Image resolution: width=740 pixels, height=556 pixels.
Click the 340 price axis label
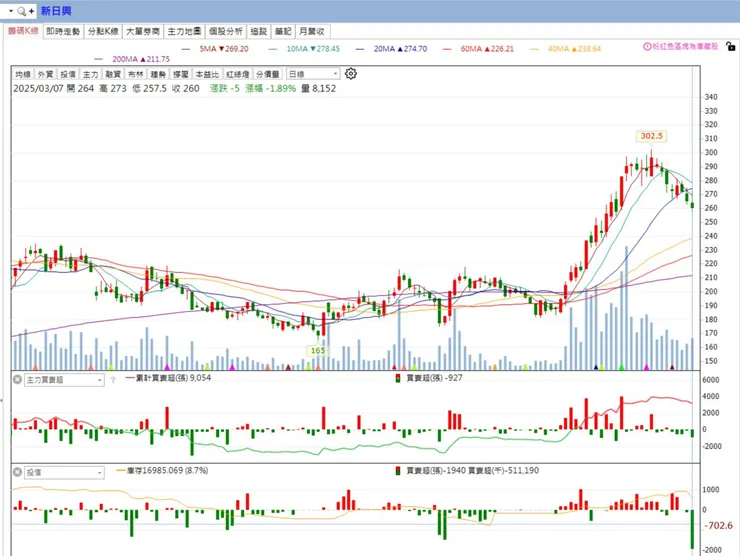(x=711, y=97)
